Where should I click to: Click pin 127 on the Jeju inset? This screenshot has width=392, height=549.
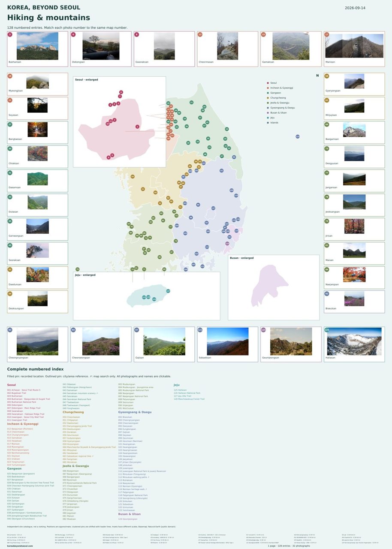coord(168,291)
